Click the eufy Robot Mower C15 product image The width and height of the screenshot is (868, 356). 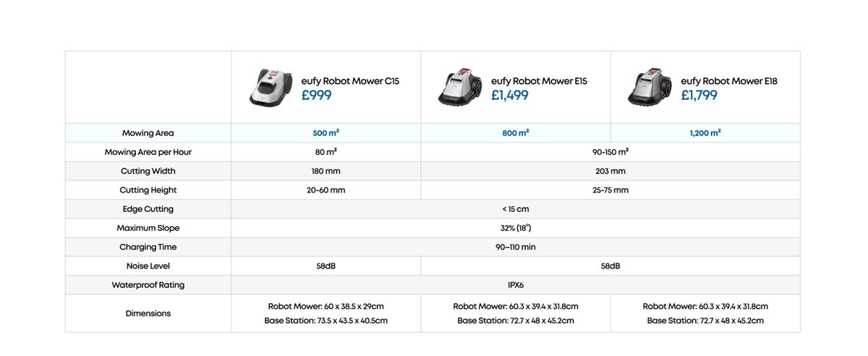click(271, 88)
